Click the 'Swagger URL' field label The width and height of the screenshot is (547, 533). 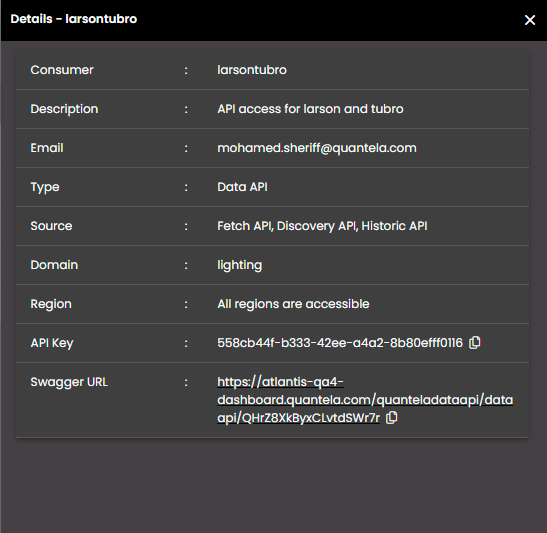point(69,382)
